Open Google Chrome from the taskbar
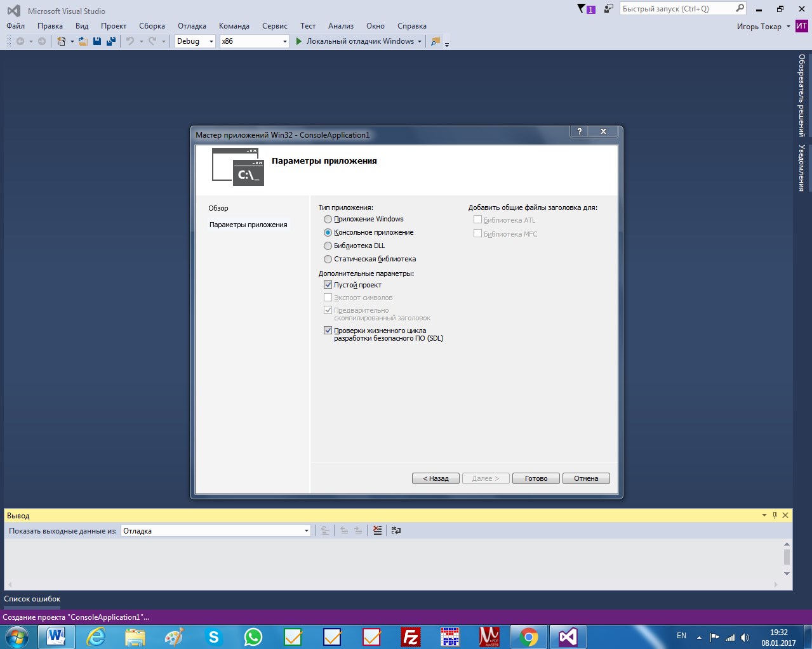This screenshot has width=812, height=649. point(528,636)
